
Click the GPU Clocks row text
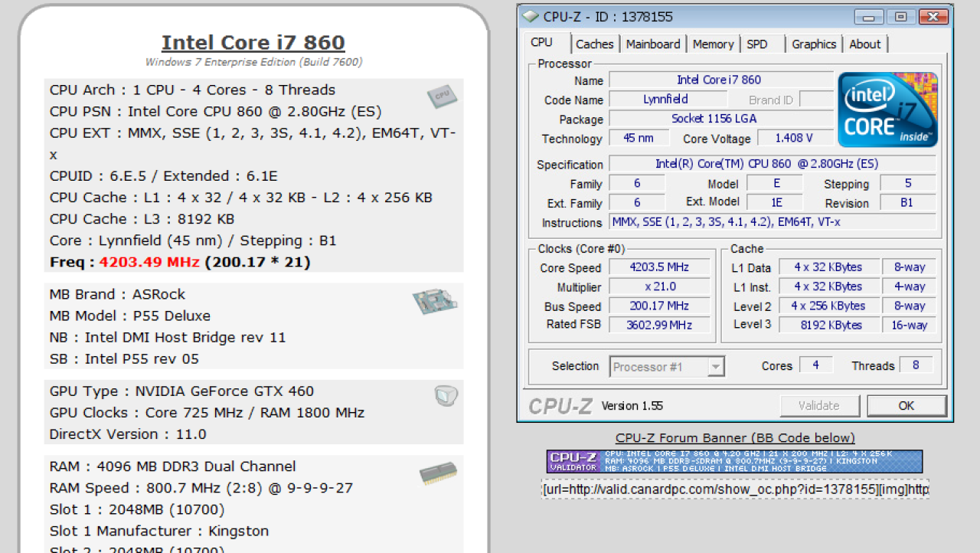click(207, 412)
